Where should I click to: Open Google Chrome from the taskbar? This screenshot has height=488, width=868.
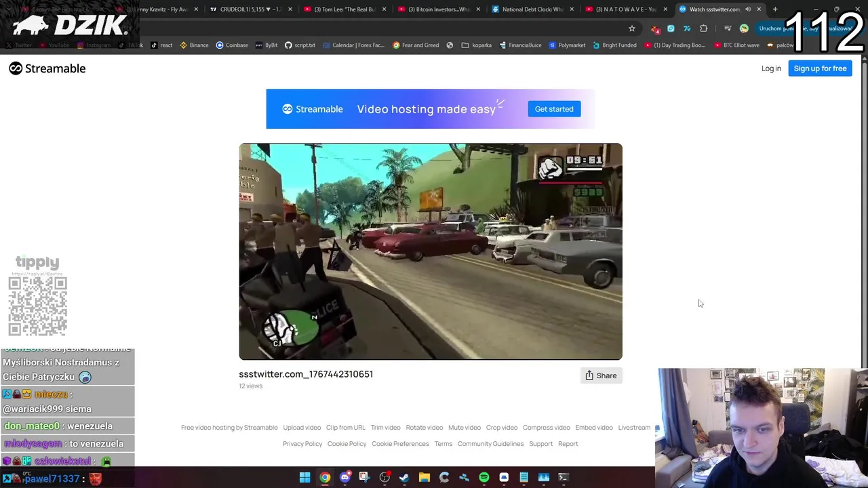coord(325,477)
